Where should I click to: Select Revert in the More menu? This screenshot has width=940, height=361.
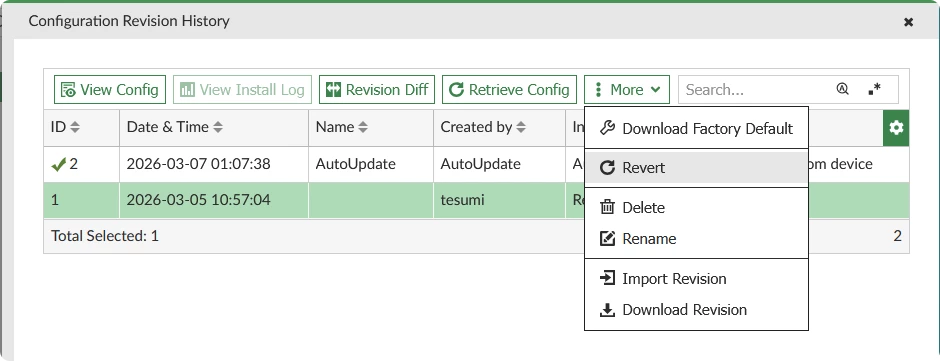[x=697, y=168]
